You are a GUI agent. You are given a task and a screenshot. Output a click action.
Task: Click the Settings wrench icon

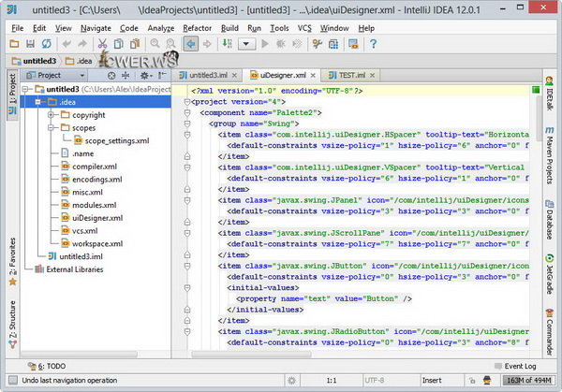318,44
